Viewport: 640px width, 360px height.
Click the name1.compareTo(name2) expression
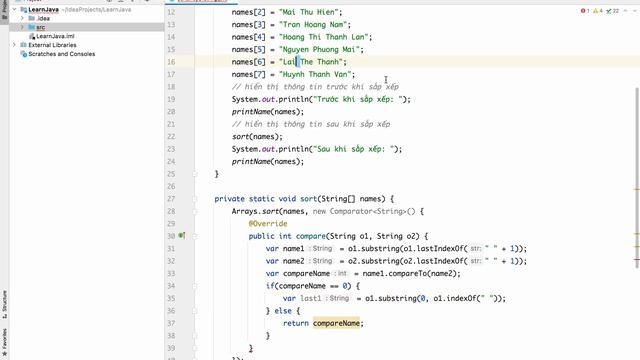point(410,273)
